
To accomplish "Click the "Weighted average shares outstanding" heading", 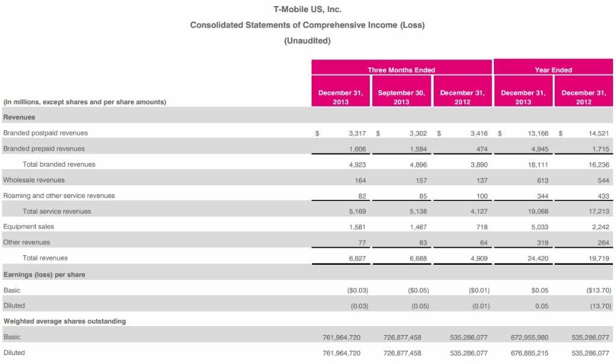I will point(65,321).
